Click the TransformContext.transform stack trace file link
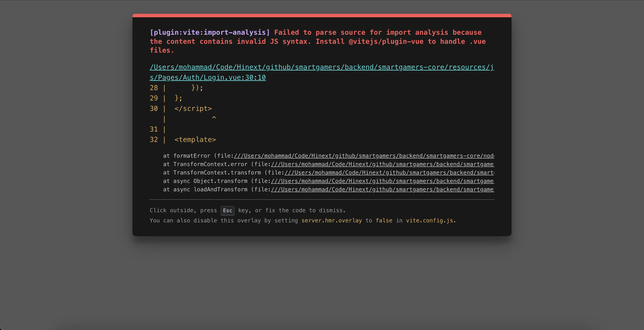 389,173
